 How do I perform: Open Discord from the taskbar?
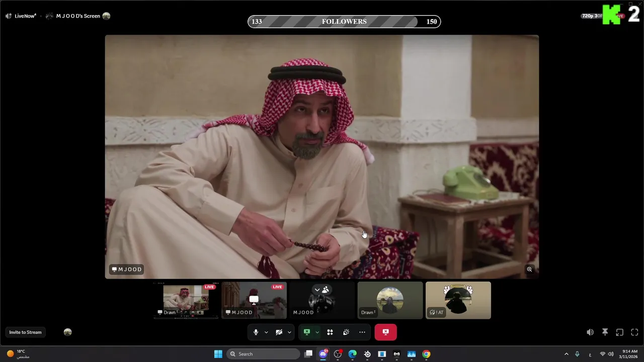tap(324, 354)
